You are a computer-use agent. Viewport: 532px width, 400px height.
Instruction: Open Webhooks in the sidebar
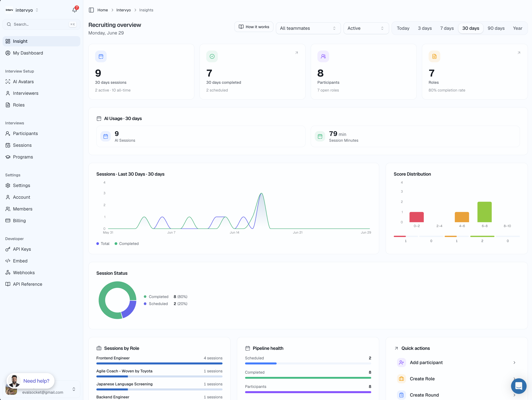pyautogui.click(x=24, y=273)
